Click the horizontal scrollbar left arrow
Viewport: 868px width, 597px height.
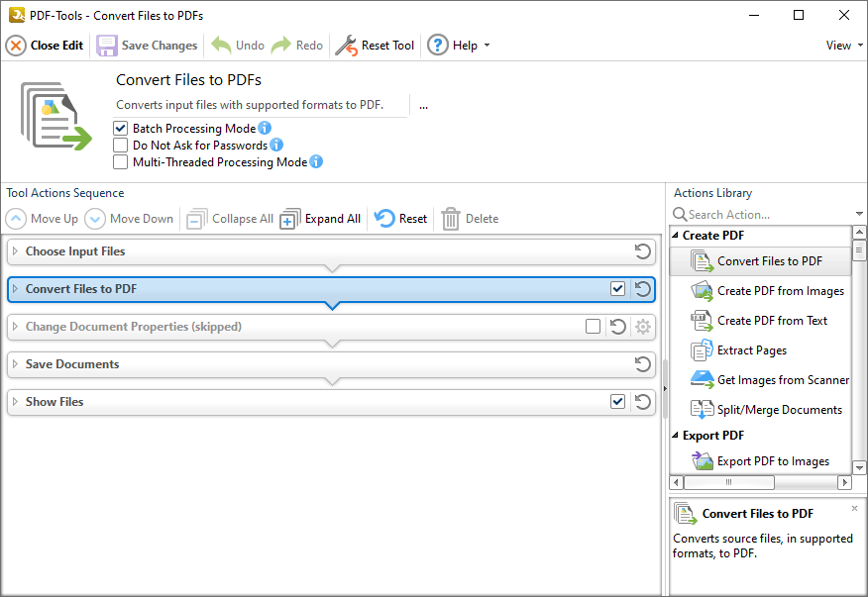tap(677, 482)
